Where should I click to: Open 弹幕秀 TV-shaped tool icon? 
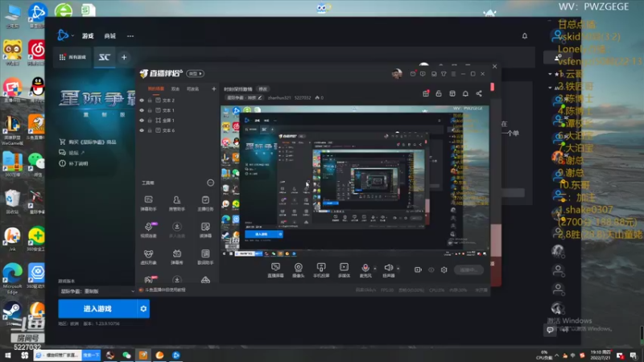(x=176, y=257)
